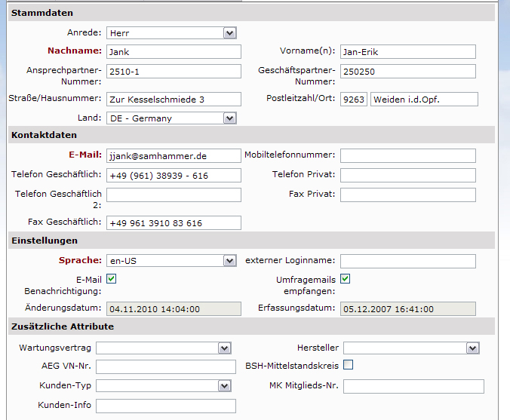Screen dimensions: 510x420
Task: Expand the Kunden-Typ dropdown
Action: [x=163, y=386]
